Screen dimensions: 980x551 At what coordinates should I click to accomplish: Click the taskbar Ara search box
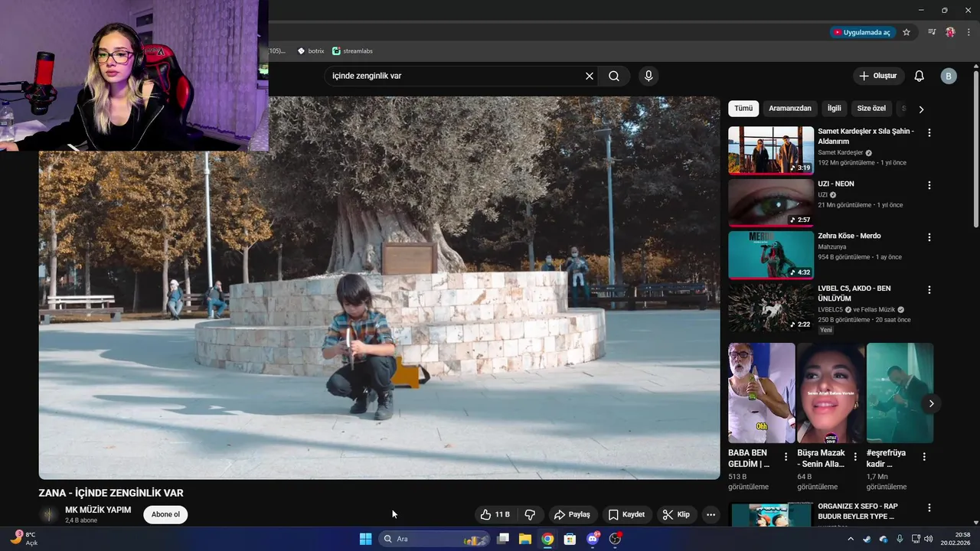(435, 539)
